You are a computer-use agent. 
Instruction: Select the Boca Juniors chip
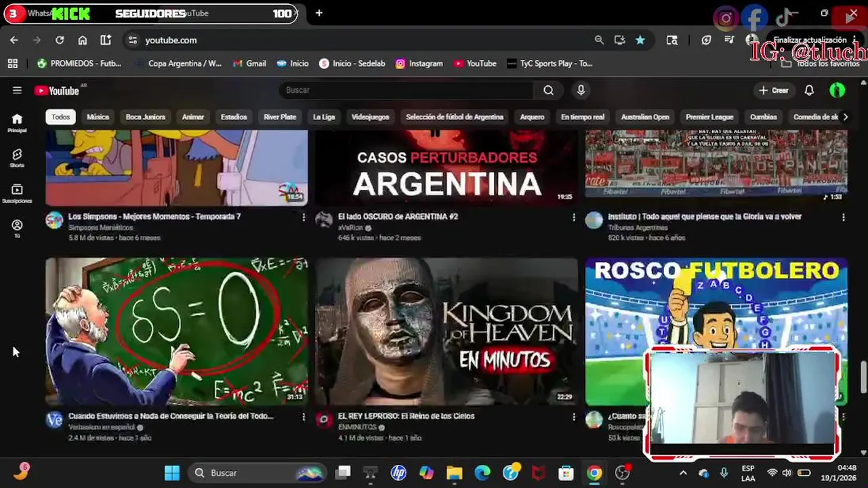145,117
